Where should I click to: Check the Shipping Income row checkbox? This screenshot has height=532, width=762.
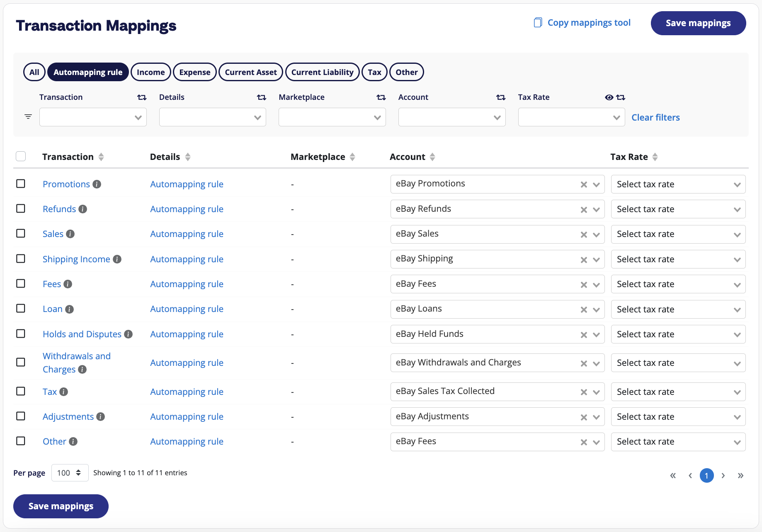(x=21, y=259)
